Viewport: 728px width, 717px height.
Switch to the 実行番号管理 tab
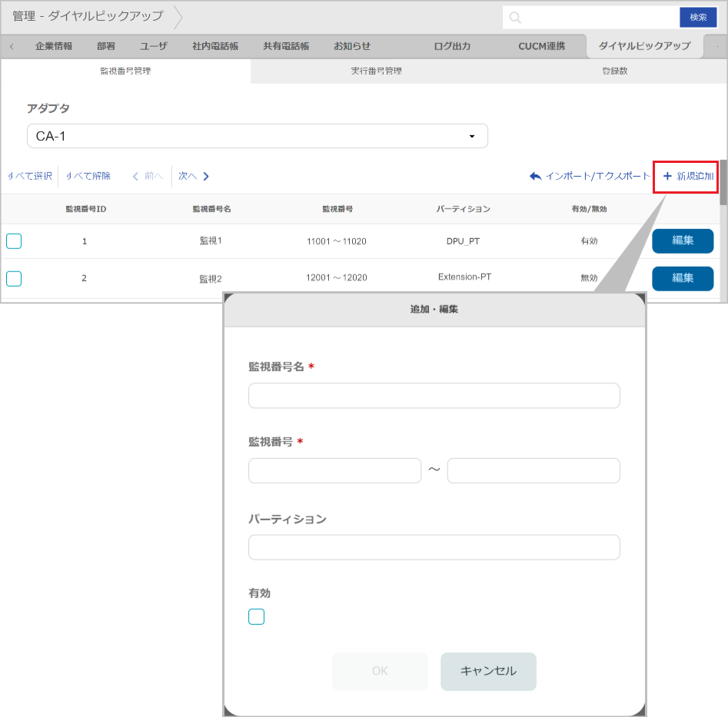click(x=377, y=71)
